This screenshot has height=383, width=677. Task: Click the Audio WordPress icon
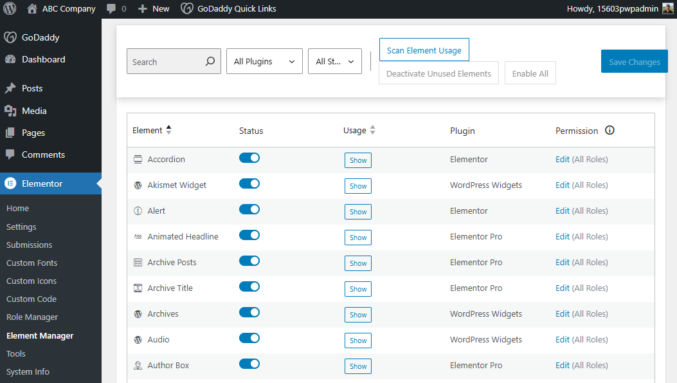point(138,340)
